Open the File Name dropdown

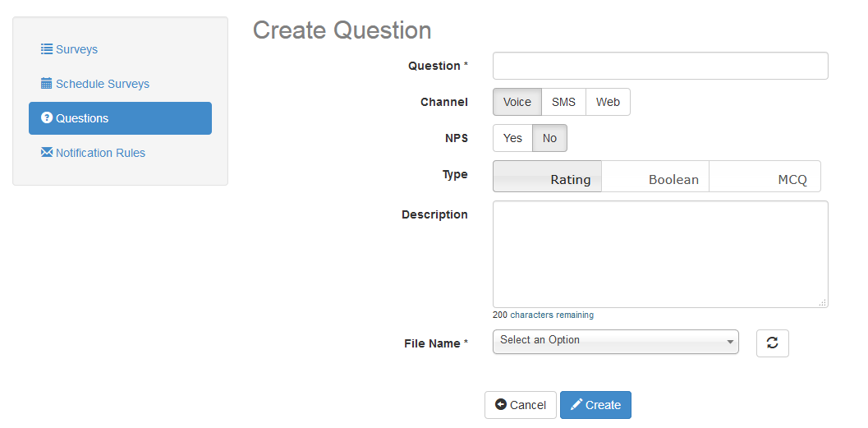pos(615,342)
